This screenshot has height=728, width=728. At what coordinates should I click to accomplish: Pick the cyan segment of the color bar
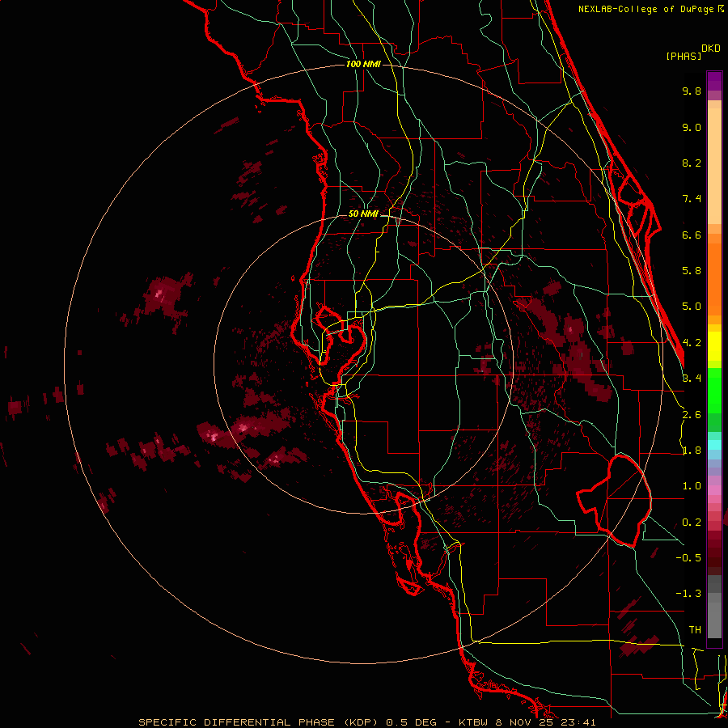(x=714, y=445)
